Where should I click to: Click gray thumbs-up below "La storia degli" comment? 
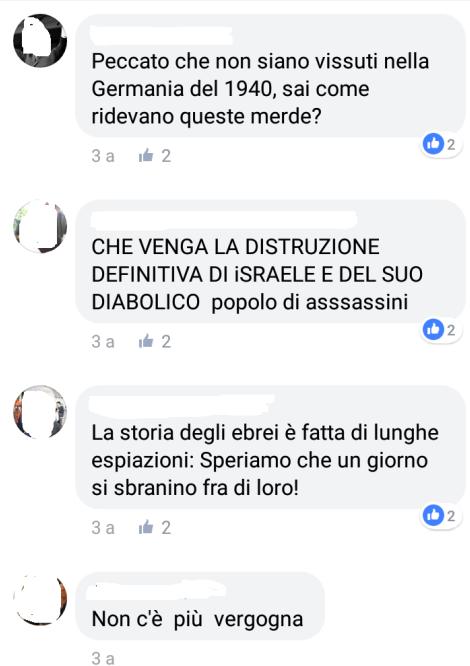146,527
